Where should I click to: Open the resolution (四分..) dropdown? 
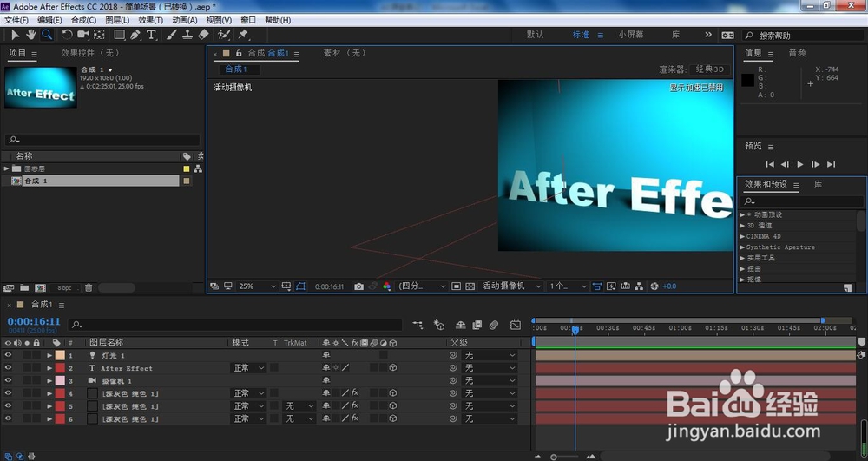coord(422,286)
